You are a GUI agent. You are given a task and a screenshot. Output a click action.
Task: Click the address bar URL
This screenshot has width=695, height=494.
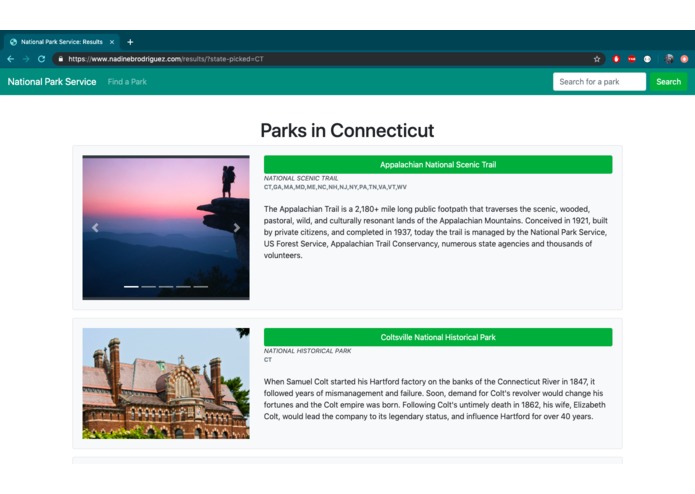166,59
